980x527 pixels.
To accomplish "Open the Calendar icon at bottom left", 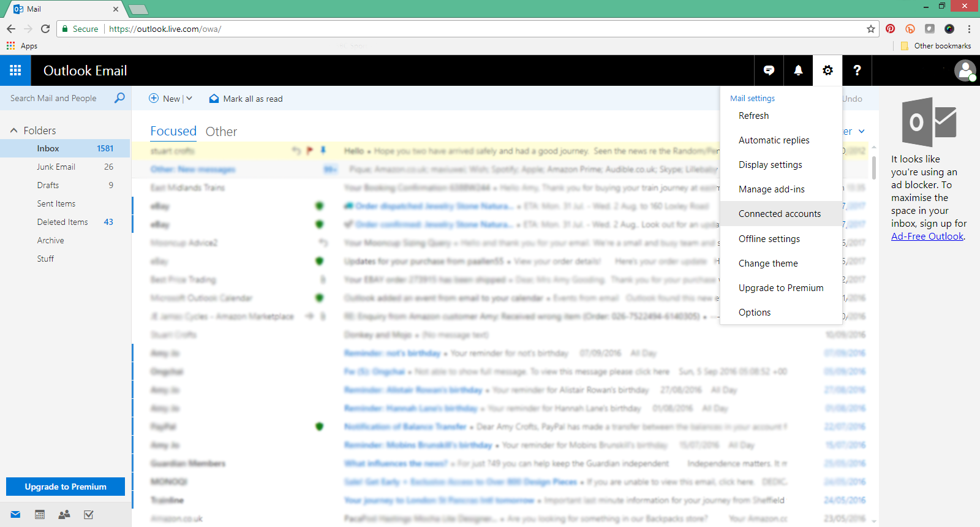I will pyautogui.click(x=40, y=515).
